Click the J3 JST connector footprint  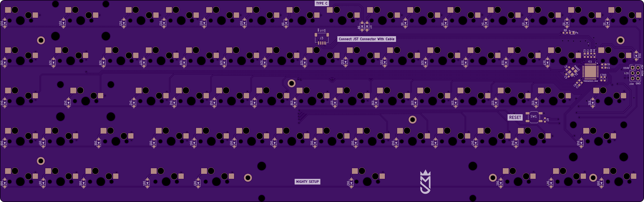pyautogui.click(x=321, y=38)
